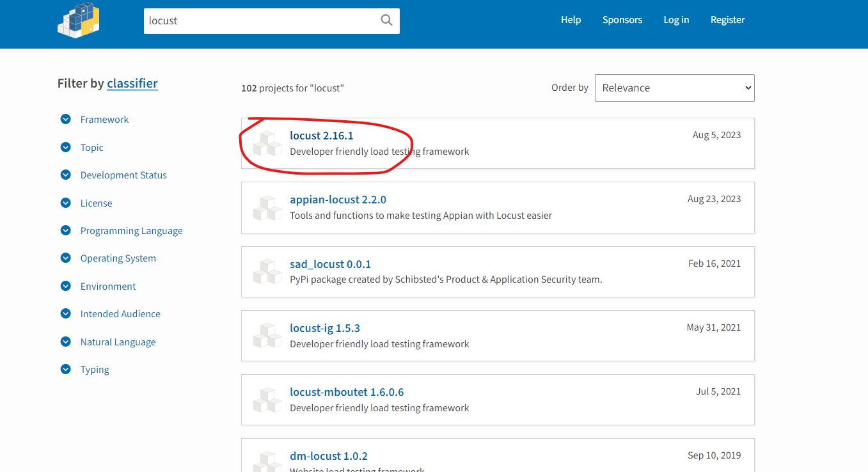The height and width of the screenshot is (472, 868).
Task: Go to the Register page
Action: (727, 20)
